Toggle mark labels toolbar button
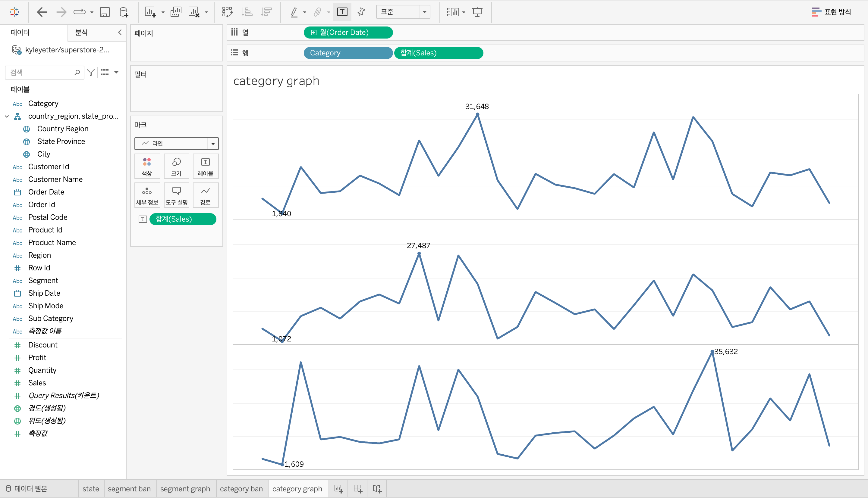868x498 pixels. point(342,12)
